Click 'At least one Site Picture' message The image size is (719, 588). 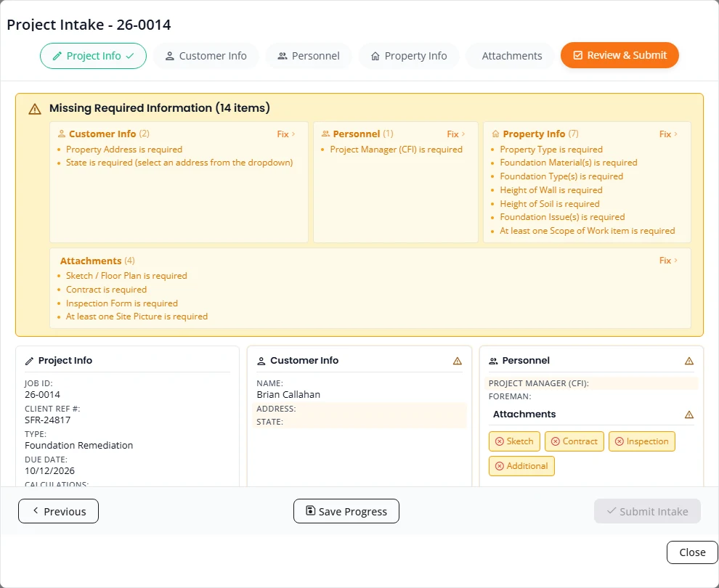click(137, 317)
